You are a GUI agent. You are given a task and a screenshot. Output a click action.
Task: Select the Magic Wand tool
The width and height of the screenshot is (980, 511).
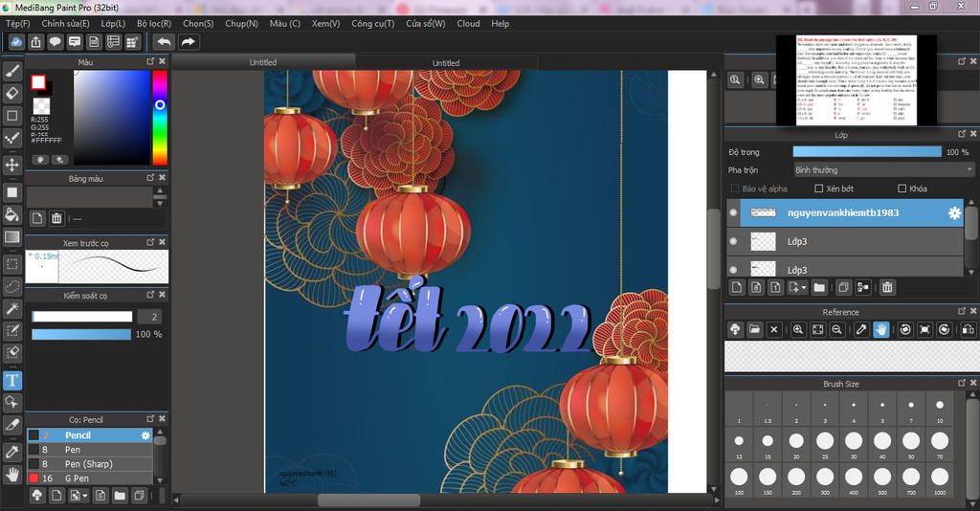(x=11, y=308)
